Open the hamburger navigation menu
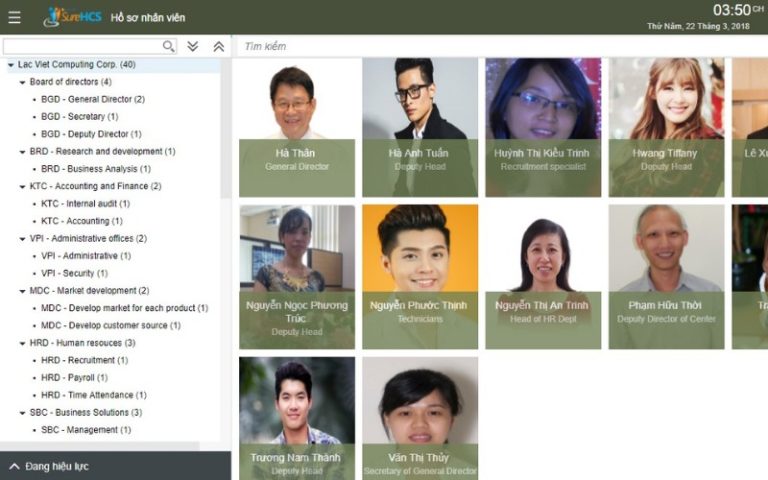768x480 pixels. (x=14, y=17)
